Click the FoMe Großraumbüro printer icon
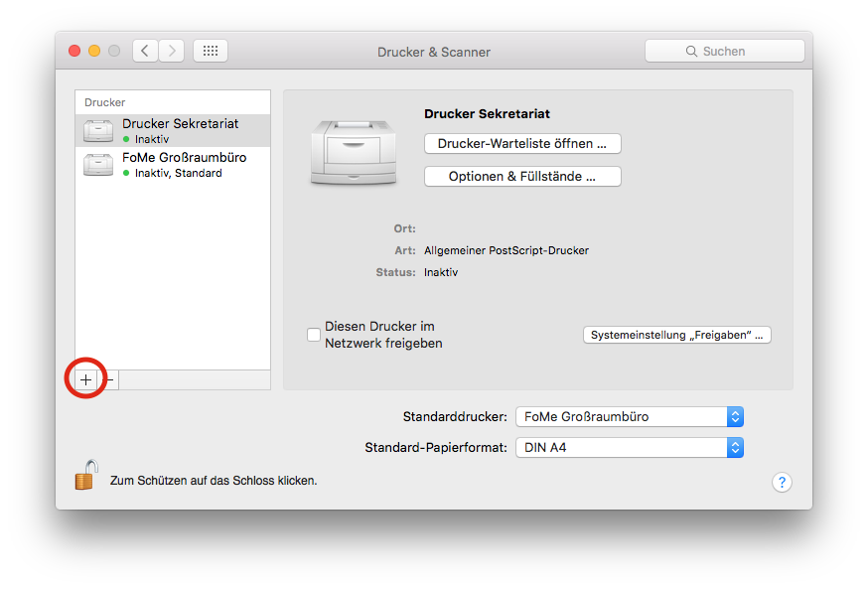The width and height of the screenshot is (868, 589). click(98, 165)
